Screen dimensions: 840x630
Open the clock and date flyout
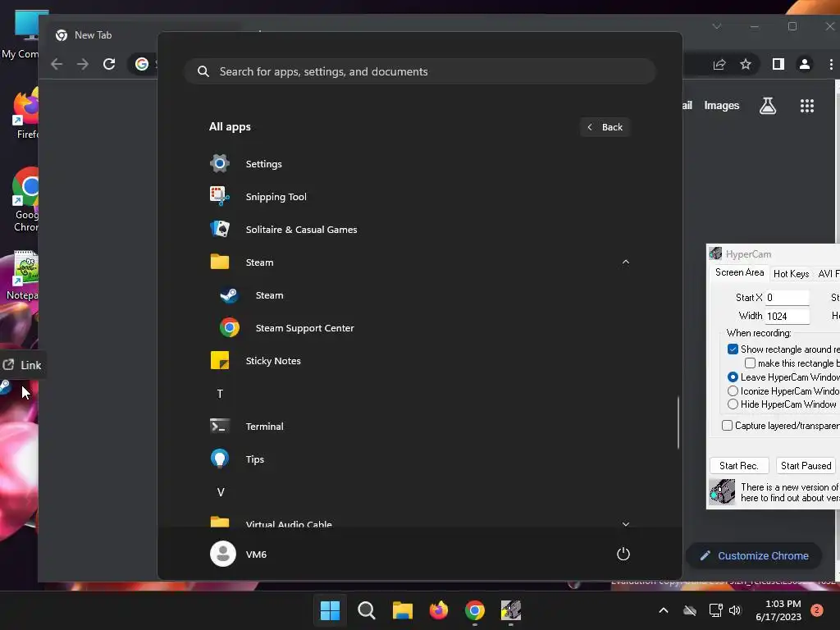coord(778,610)
